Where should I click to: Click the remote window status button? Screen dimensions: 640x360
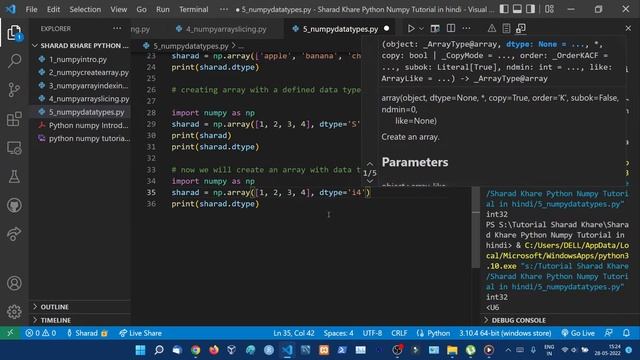coord(10,333)
